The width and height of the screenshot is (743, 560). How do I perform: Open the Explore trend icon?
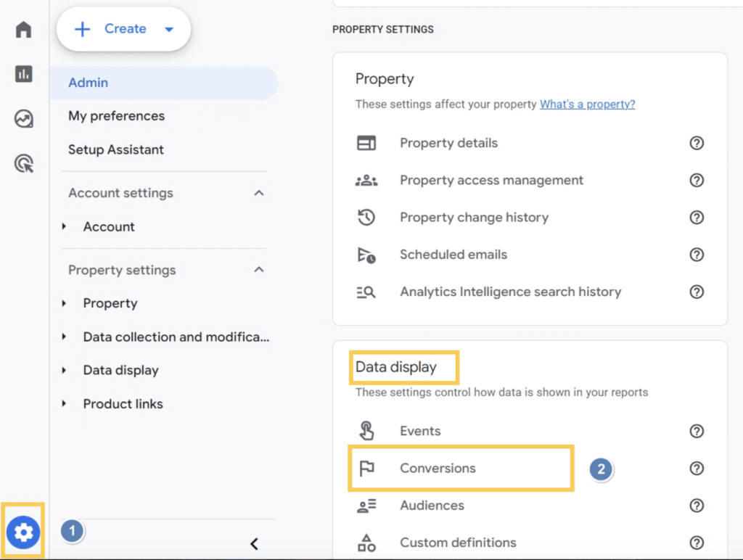pyautogui.click(x=23, y=119)
